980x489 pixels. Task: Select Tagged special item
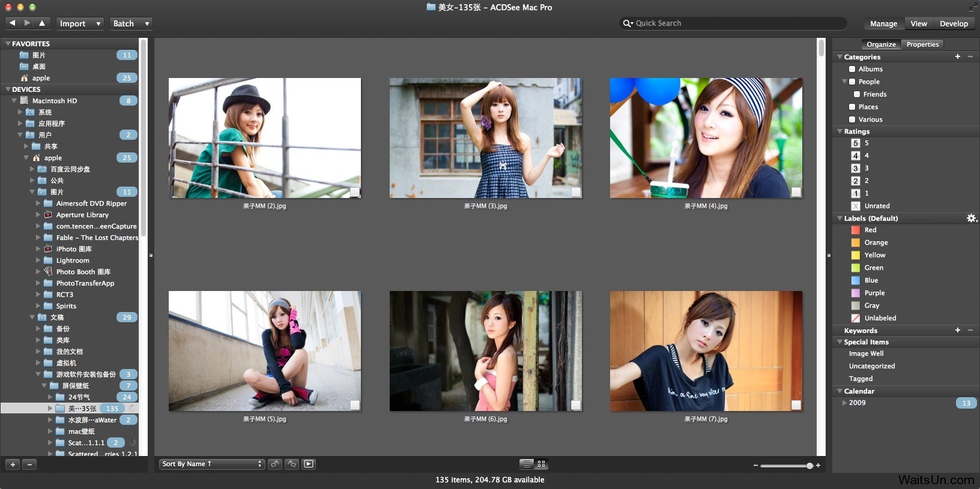pos(861,379)
